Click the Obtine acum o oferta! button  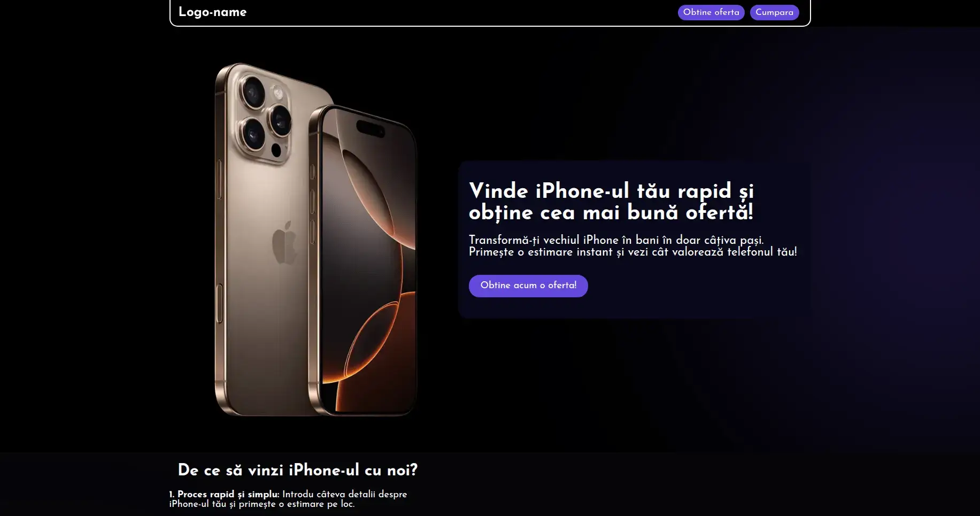coord(528,286)
